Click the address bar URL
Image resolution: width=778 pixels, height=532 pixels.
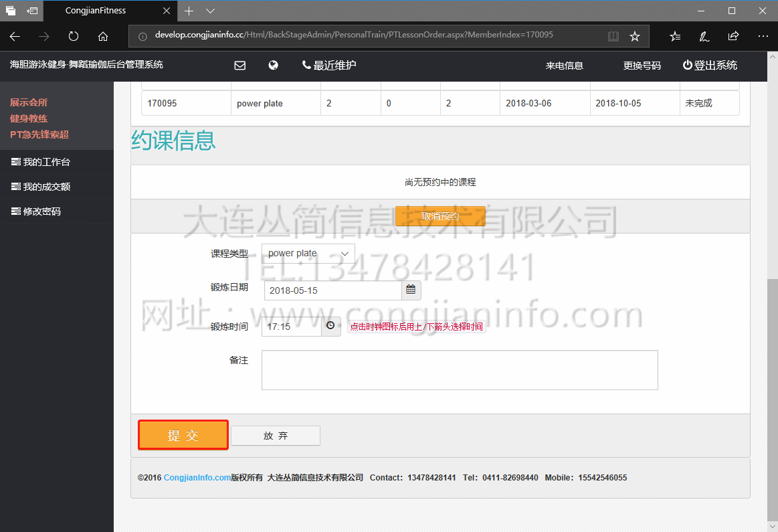pos(354,35)
